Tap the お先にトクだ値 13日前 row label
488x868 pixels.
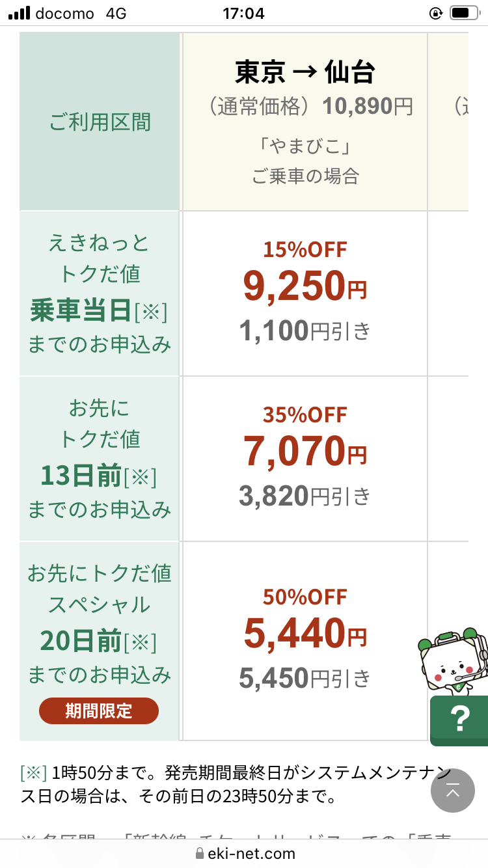click(x=100, y=459)
